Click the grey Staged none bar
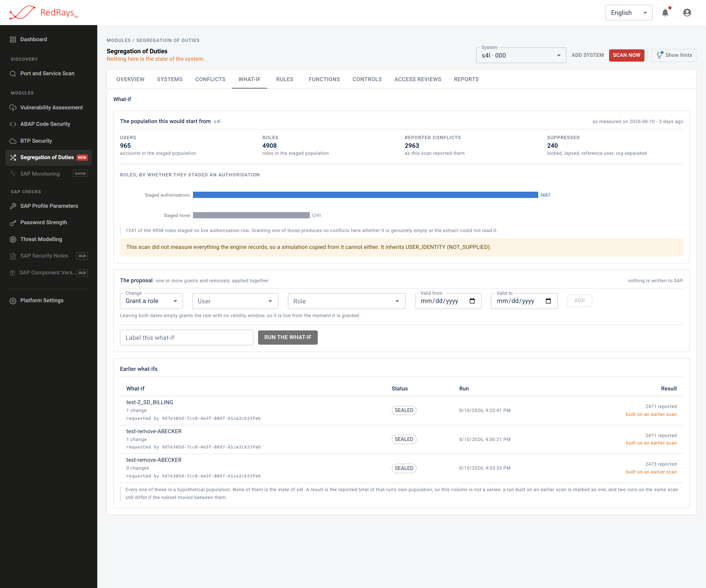 click(251, 215)
